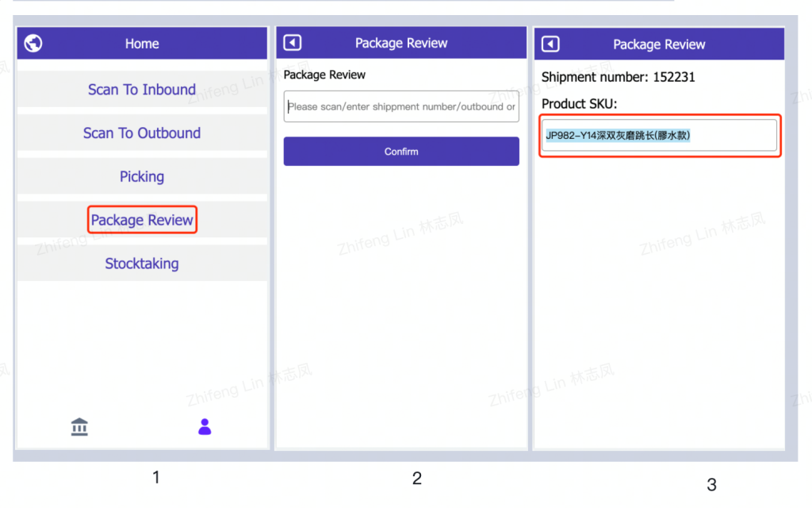Screen dimensions: 812x508
Task: Click highlighted JP982-Y14 SKU text
Action: pos(618,135)
